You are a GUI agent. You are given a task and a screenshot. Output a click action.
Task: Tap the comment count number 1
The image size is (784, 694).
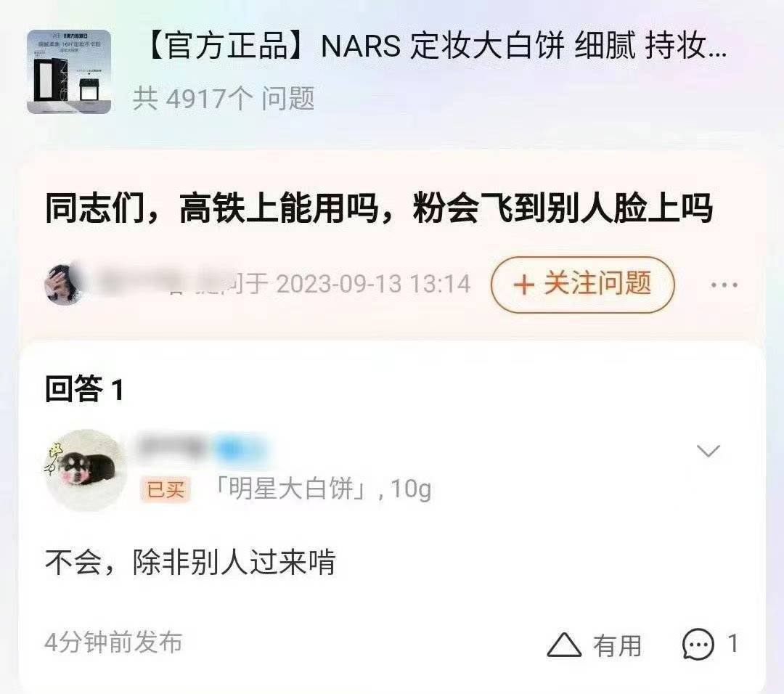[732, 643]
